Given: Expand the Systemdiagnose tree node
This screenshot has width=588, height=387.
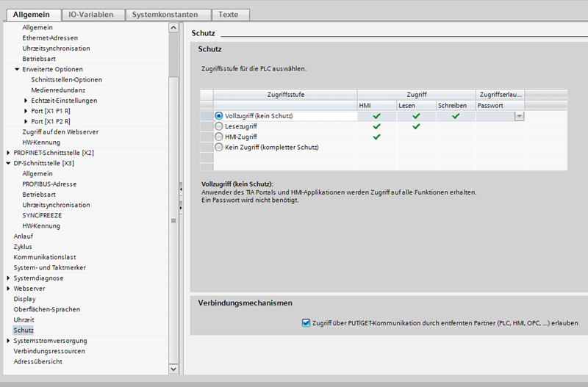Looking at the screenshot, I should (8, 278).
